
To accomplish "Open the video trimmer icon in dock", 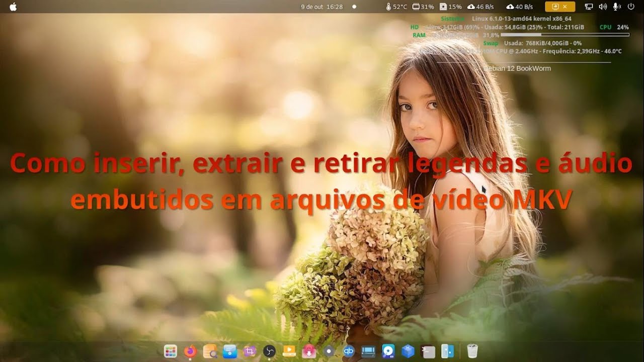I will (368, 351).
